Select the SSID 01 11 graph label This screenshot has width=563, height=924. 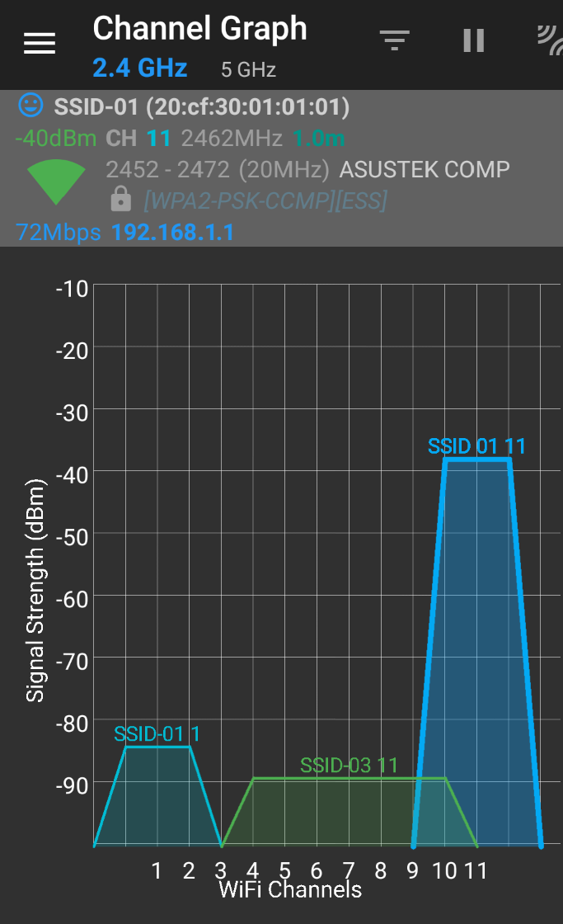476,446
